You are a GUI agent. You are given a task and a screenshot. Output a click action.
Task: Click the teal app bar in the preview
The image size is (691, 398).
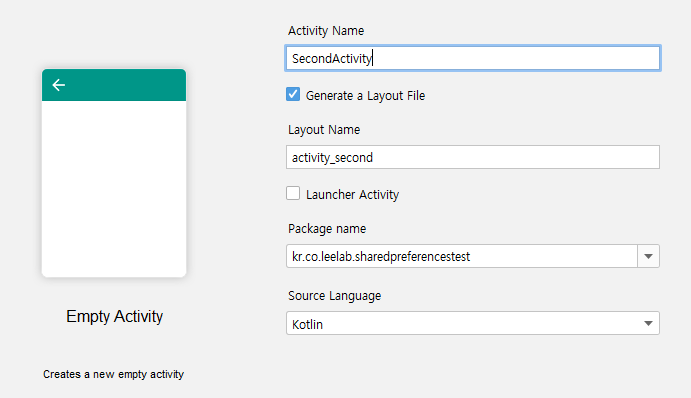click(x=114, y=85)
